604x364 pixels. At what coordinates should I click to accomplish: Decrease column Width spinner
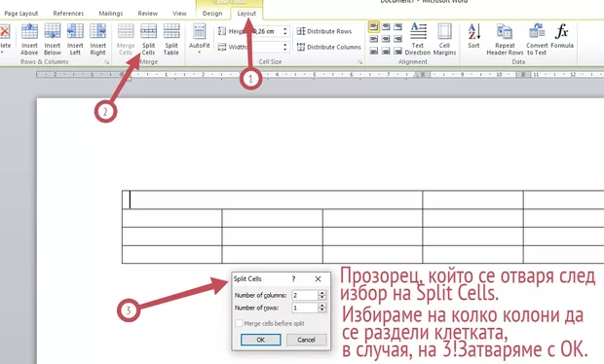point(285,50)
